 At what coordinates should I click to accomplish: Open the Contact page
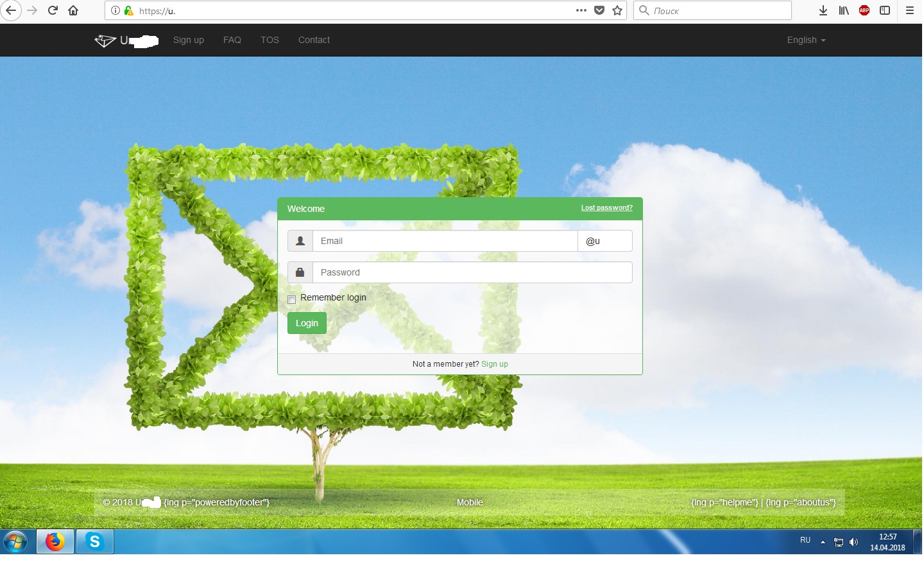[x=314, y=40]
